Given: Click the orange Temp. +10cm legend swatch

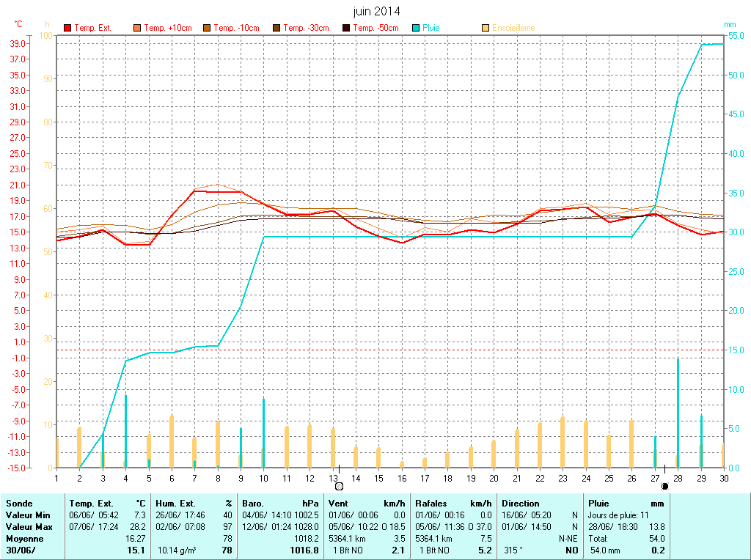Looking at the screenshot, I should click(137, 28).
